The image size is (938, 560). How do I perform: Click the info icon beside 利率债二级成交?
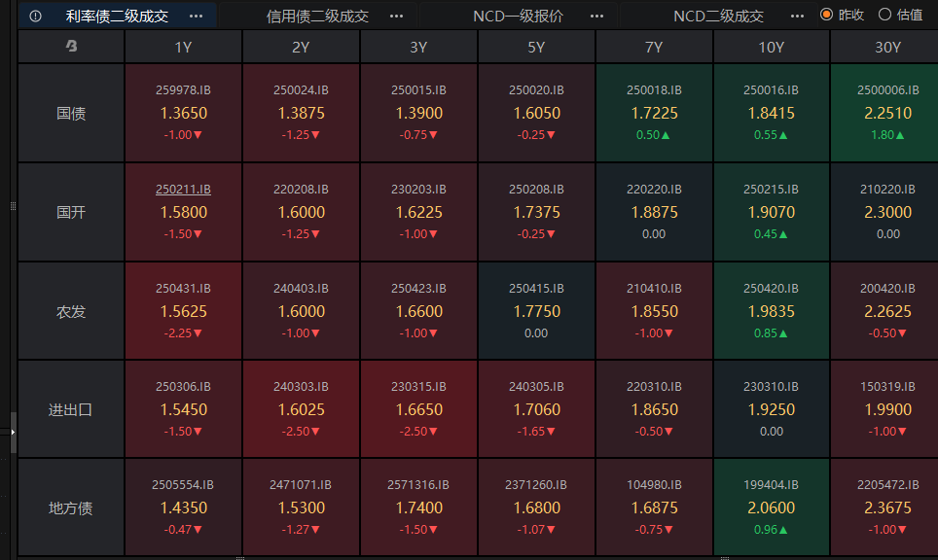coord(36,16)
